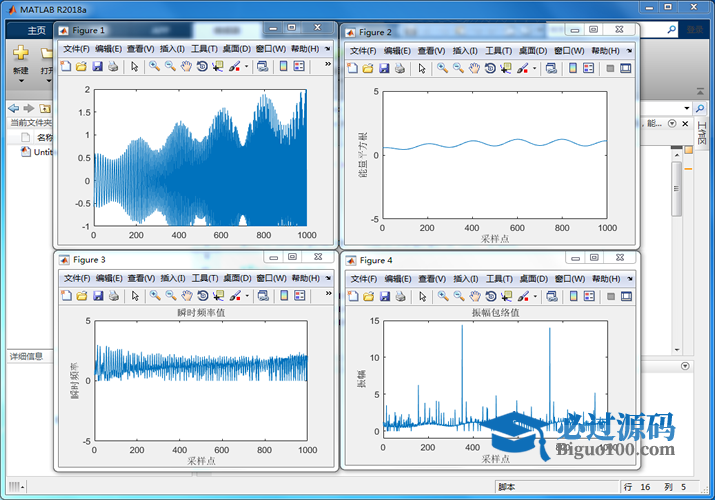
Task: Activate Zoom In tool in Figure 1
Action: [155, 67]
